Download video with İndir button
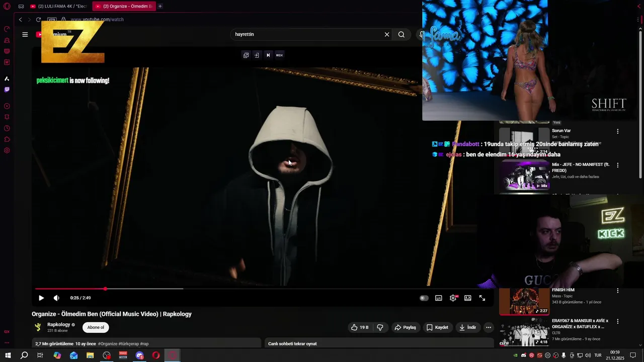Image resolution: width=644 pixels, height=362 pixels. [467, 327]
